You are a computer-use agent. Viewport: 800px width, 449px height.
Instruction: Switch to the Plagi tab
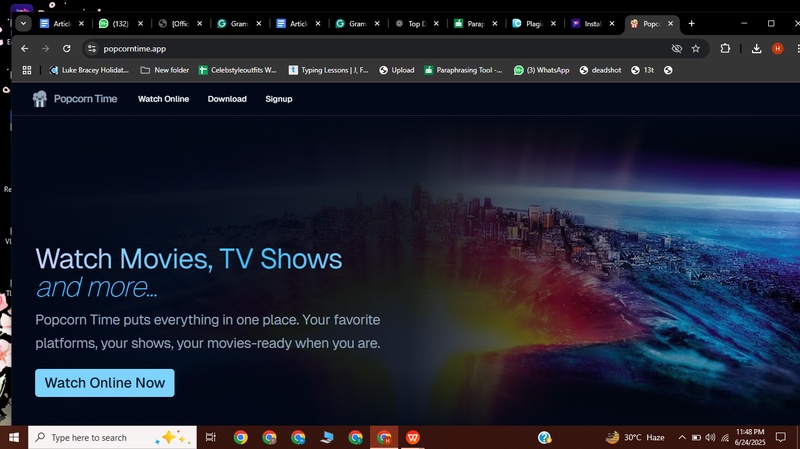(534, 23)
